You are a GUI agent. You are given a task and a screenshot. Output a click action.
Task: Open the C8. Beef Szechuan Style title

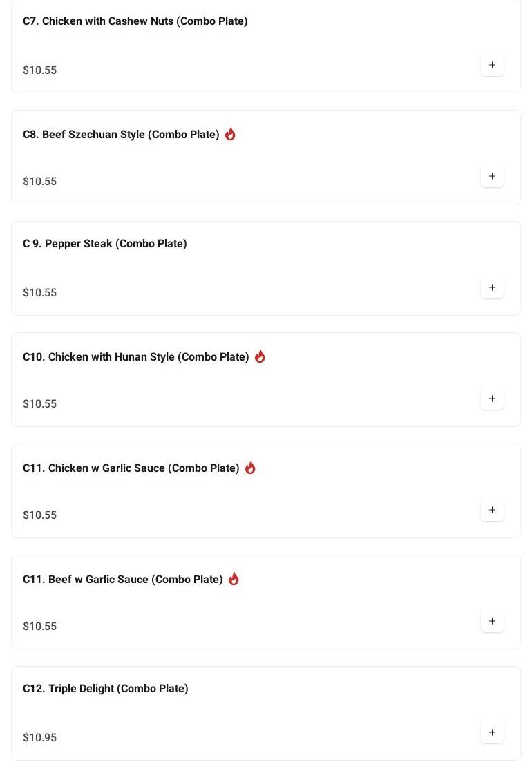pyautogui.click(x=121, y=135)
